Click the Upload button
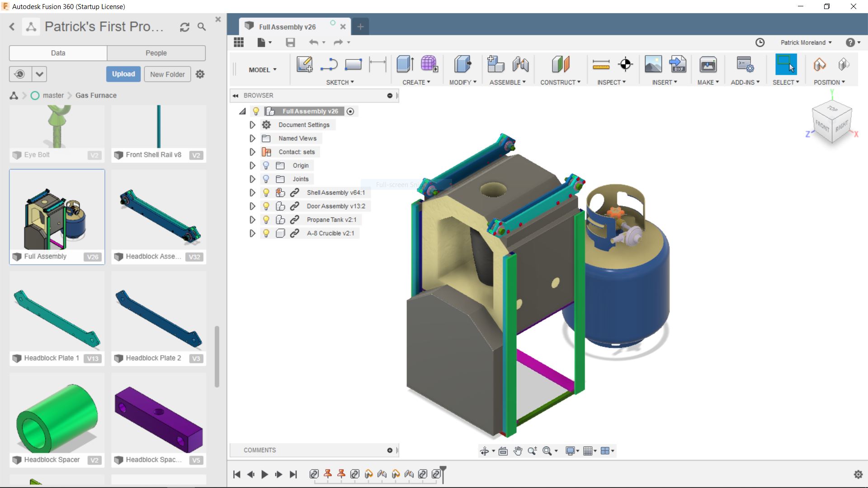Image resolution: width=868 pixels, height=488 pixels. [123, 74]
